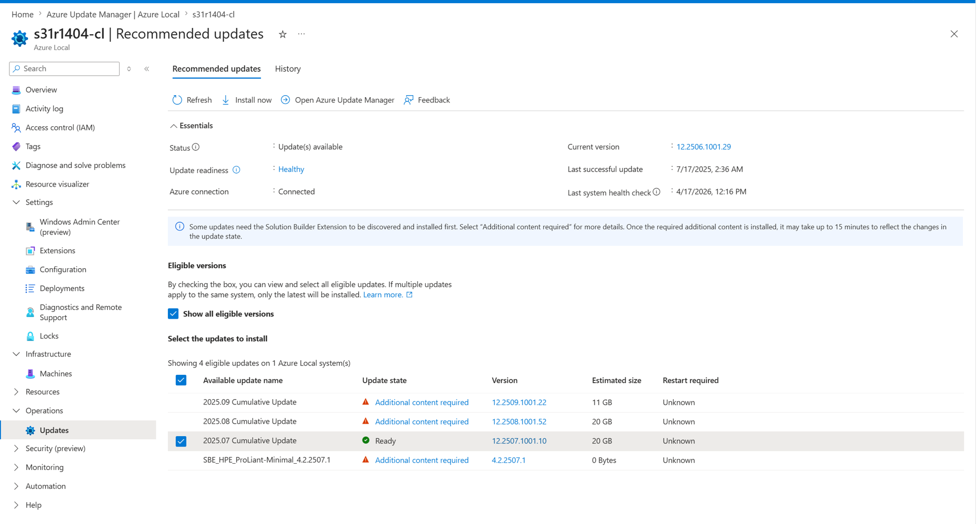Click the Configuration icon
980x524 pixels.
[30, 269]
